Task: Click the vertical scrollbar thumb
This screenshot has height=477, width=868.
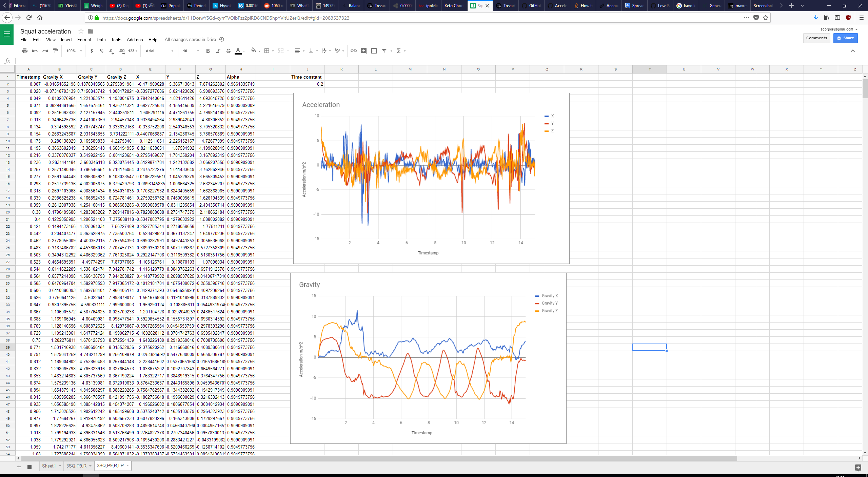Action: pyautogui.click(x=865, y=89)
